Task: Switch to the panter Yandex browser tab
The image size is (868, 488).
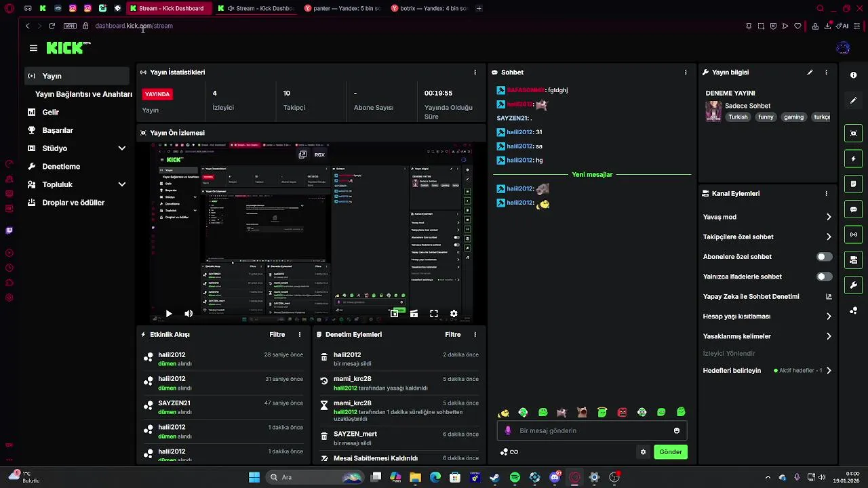Action: coord(343,8)
